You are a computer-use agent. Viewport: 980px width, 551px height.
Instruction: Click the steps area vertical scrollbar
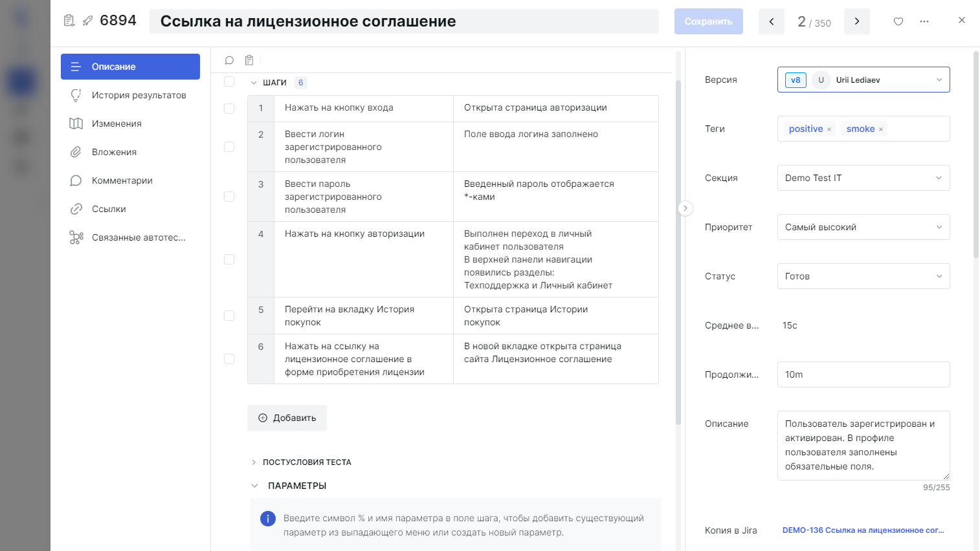click(678, 252)
